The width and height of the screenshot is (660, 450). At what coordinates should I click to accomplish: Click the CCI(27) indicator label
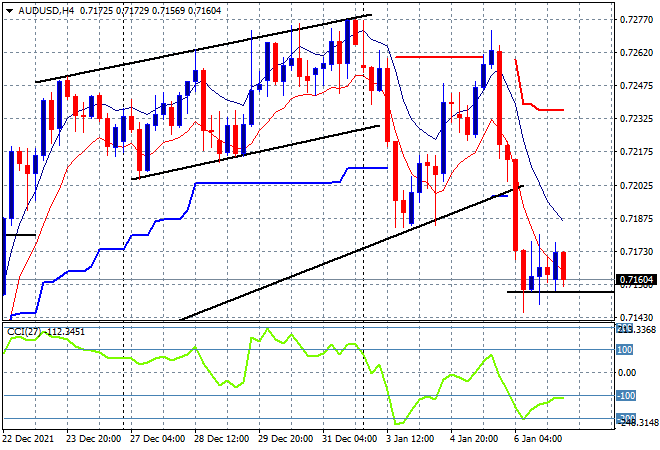tap(23, 332)
